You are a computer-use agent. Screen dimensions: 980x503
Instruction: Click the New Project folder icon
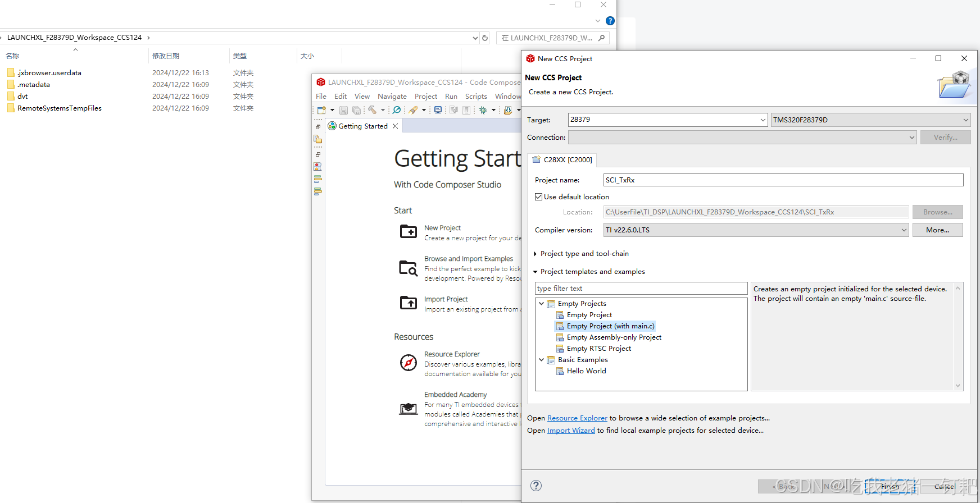409,231
